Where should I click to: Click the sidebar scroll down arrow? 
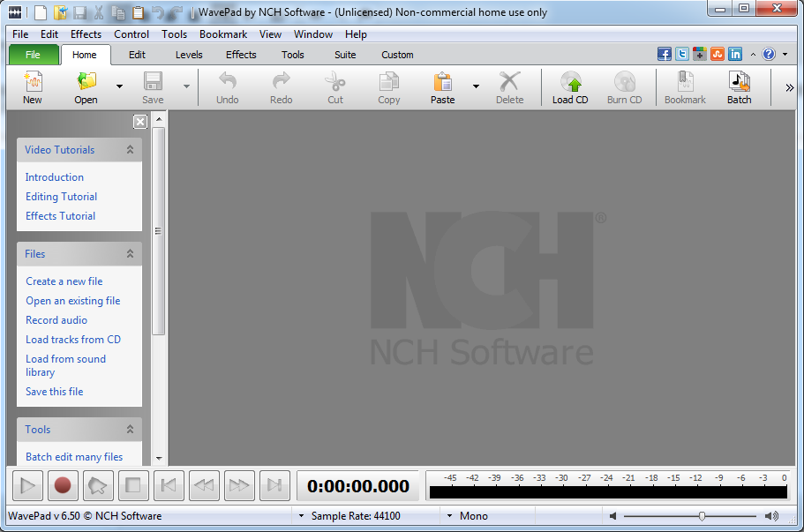[159, 459]
